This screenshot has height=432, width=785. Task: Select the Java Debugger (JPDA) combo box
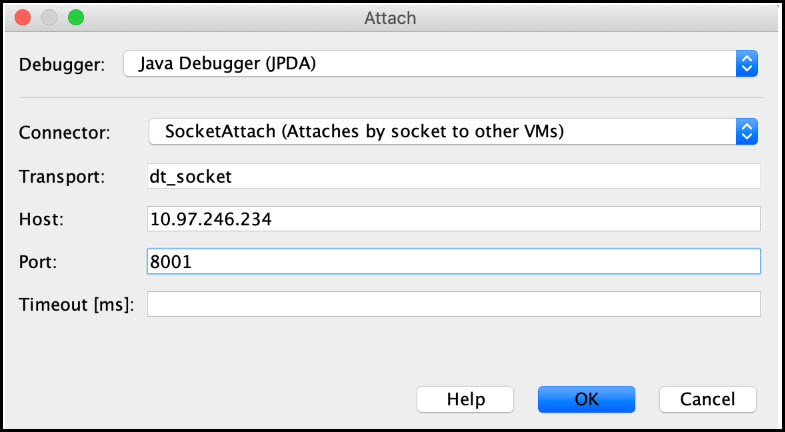pyautogui.click(x=430, y=65)
